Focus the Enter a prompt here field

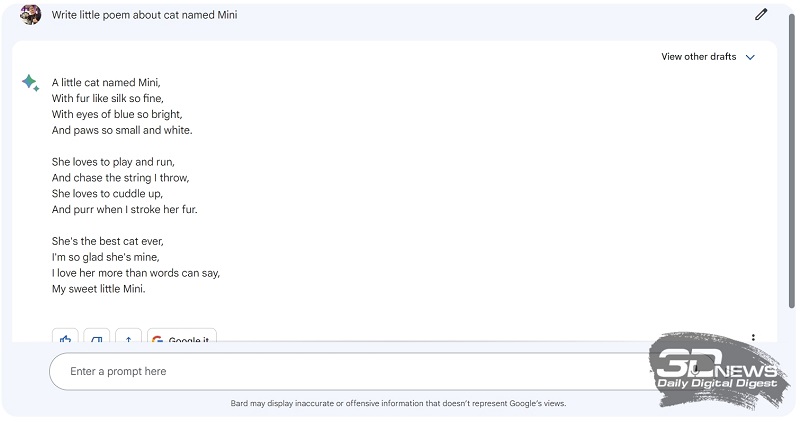(340, 372)
